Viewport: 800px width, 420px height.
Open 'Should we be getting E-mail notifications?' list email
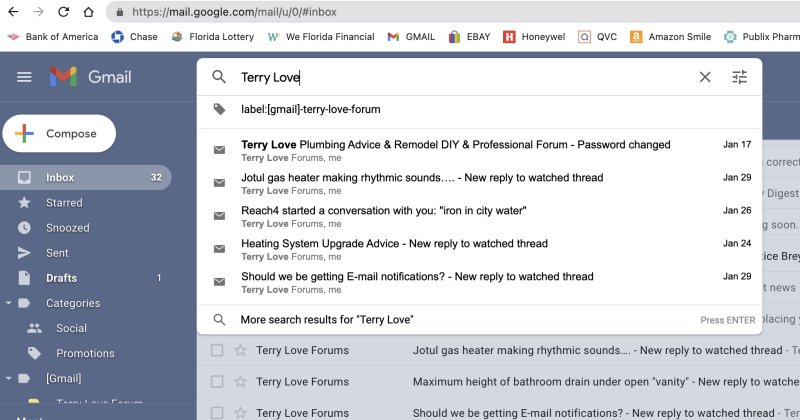point(499,411)
